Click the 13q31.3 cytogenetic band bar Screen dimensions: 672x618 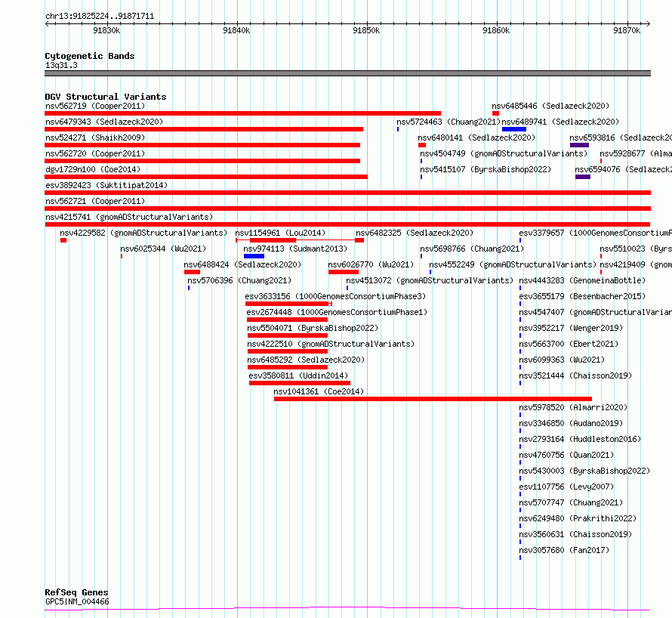[x=347, y=73]
